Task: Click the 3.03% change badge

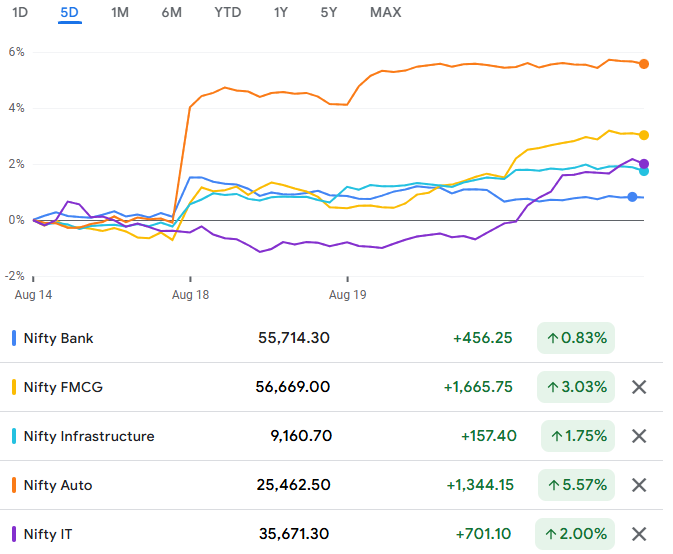Action: [x=576, y=387]
